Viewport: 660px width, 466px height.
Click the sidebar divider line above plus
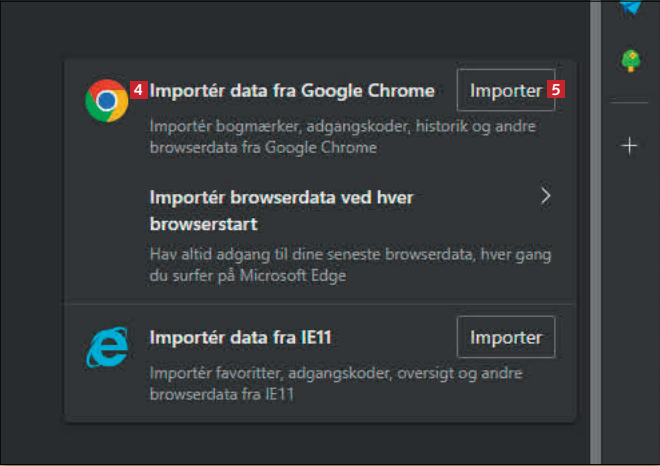[630, 103]
